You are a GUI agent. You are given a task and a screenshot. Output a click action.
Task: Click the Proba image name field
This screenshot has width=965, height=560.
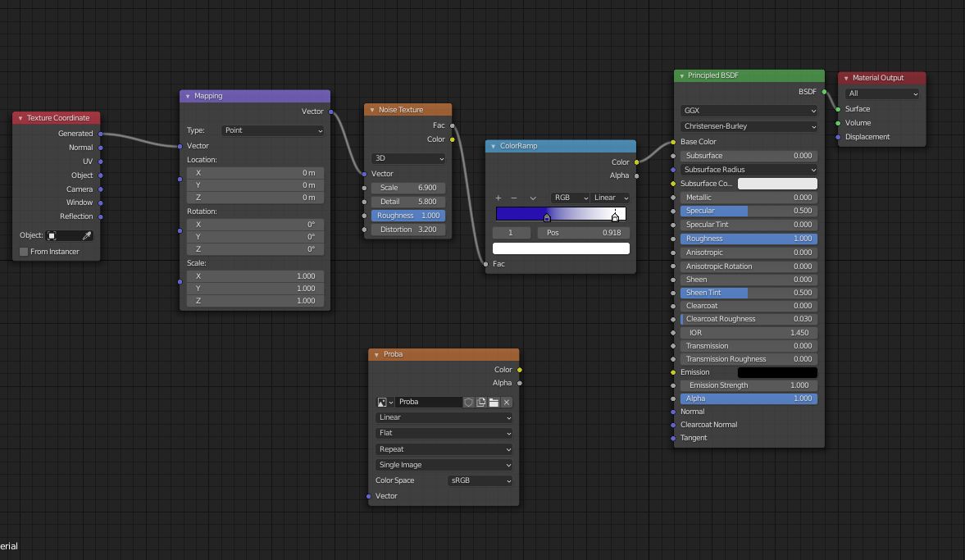tap(428, 402)
